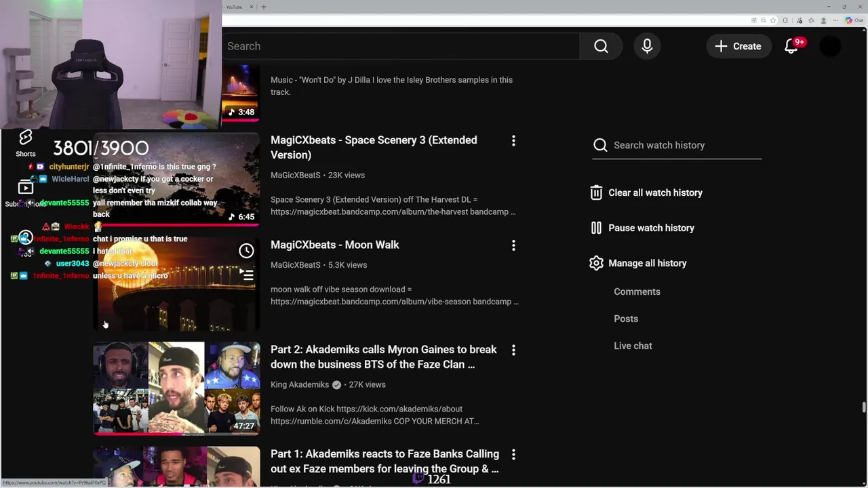The image size is (868, 488).
Task: Click the 27K views text
Action: 367,384
